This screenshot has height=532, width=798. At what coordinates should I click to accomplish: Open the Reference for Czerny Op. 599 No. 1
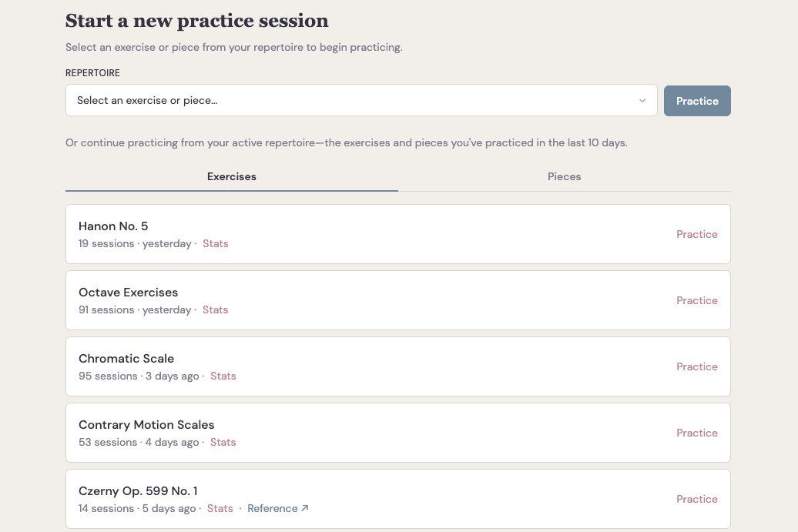click(273, 508)
